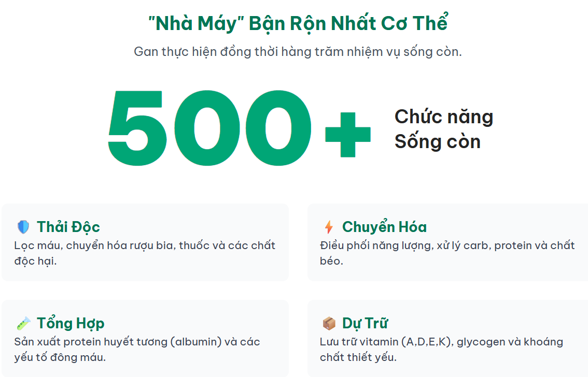Image resolution: width=588 pixels, height=377 pixels.
Task: Click the "Sống còn" label under Chức năng
Action: (x=437, y=141)
